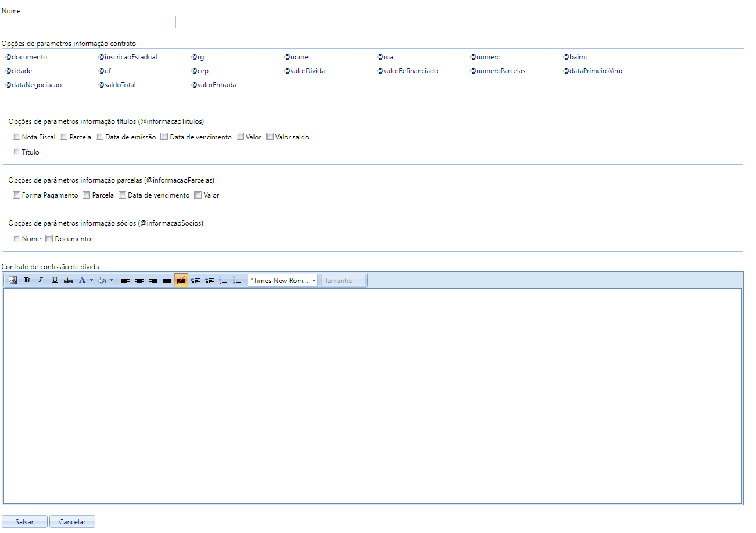The image size is (756, 533).
Task: Insert a bulleted list
Action: tap(237, 280)
